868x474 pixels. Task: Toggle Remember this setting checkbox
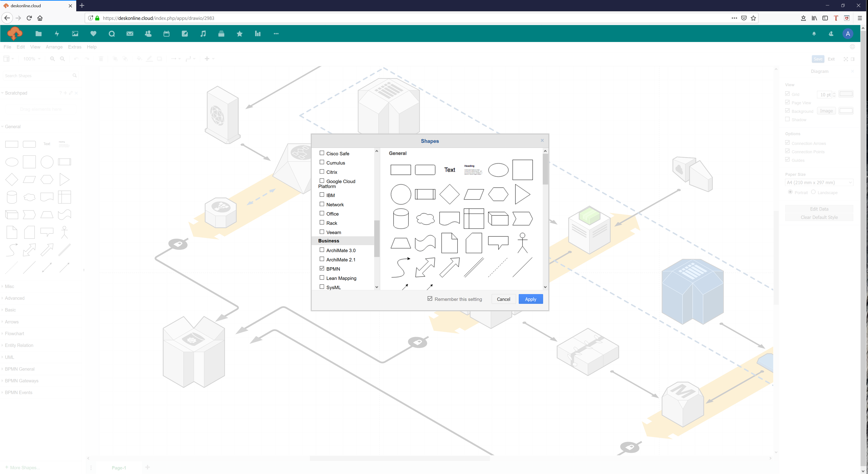430,299
